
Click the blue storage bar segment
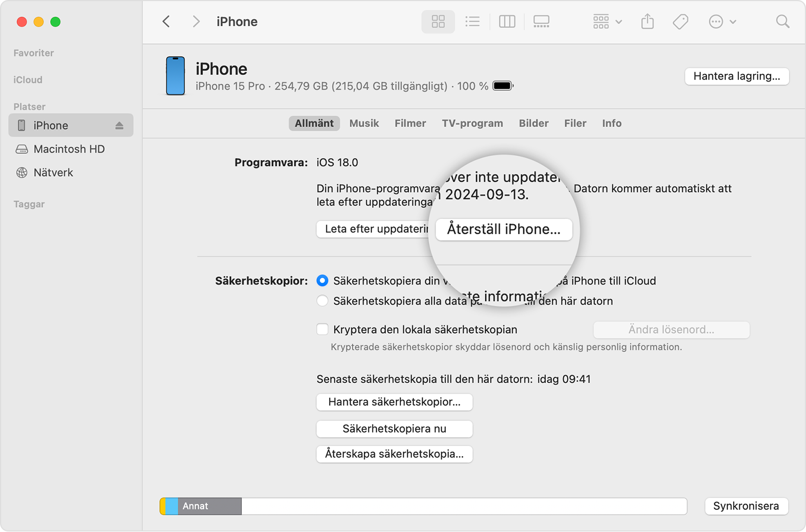point(172,506)
